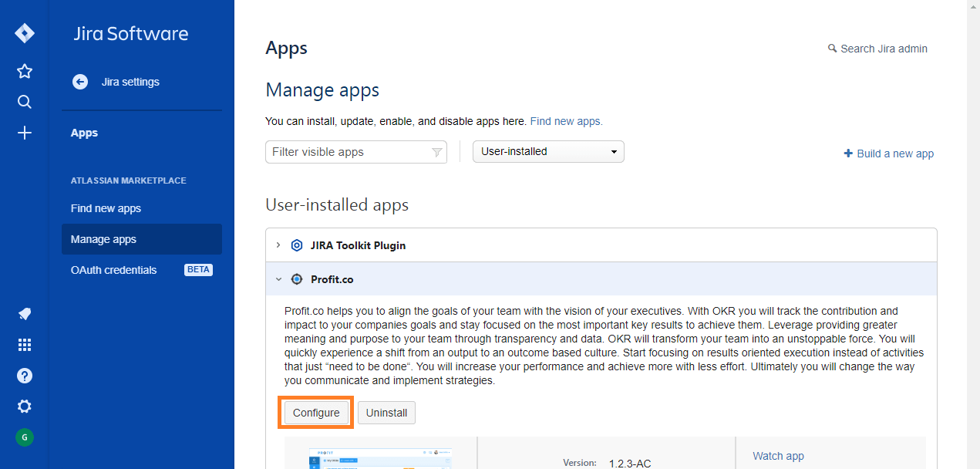Open notifications bell icon in sidebar
Screen dimensions: 980x469
pos(25,314)
